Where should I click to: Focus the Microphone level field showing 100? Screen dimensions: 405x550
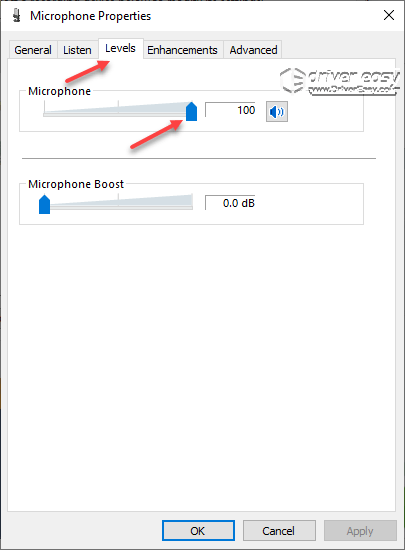pos(230,110)
